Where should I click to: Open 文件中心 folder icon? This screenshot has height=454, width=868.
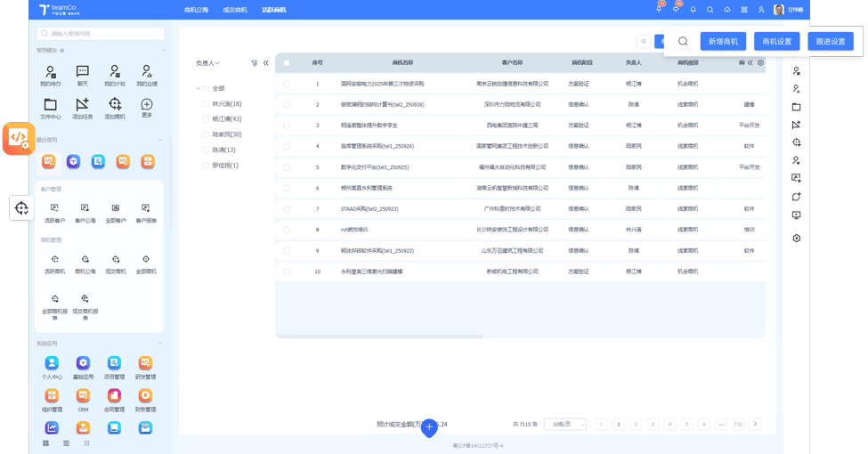51,105
